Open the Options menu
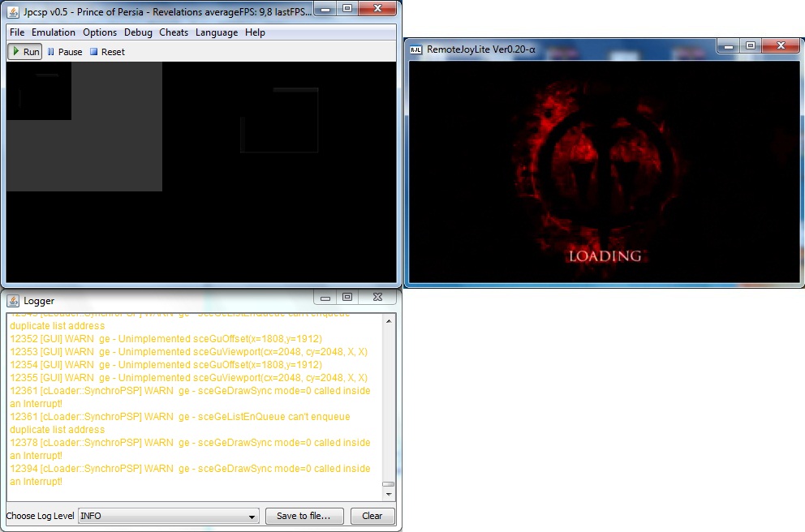 coord(100,32)
